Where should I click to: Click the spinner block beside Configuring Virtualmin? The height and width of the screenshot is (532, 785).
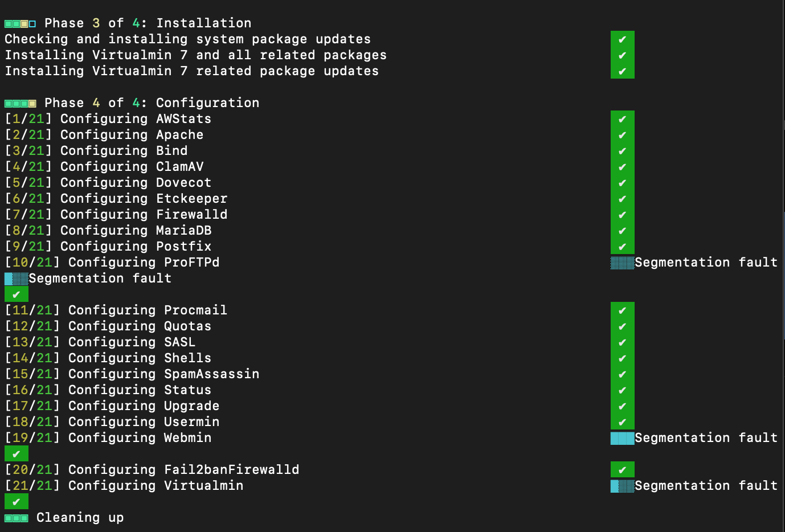tap(622, 486)
